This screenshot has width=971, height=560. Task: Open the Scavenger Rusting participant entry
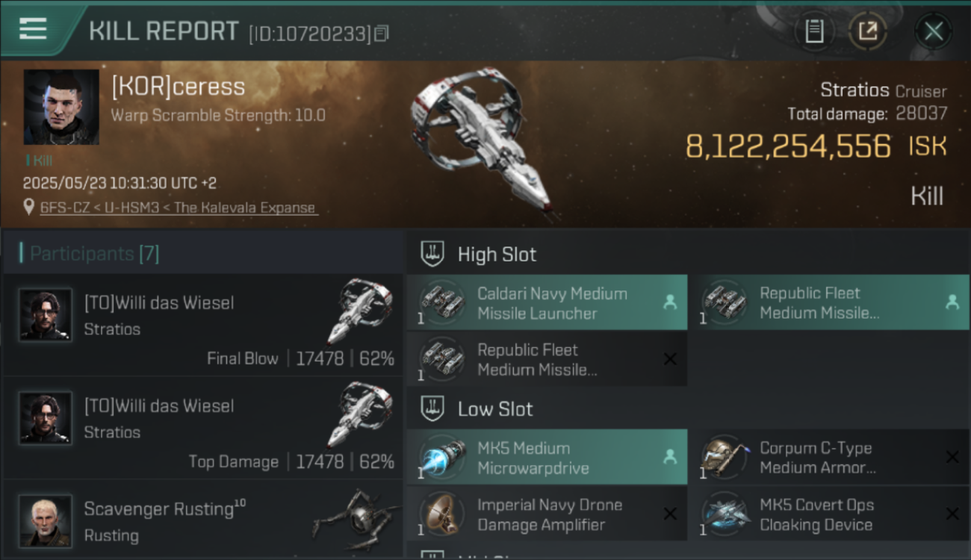pos(203,520)
